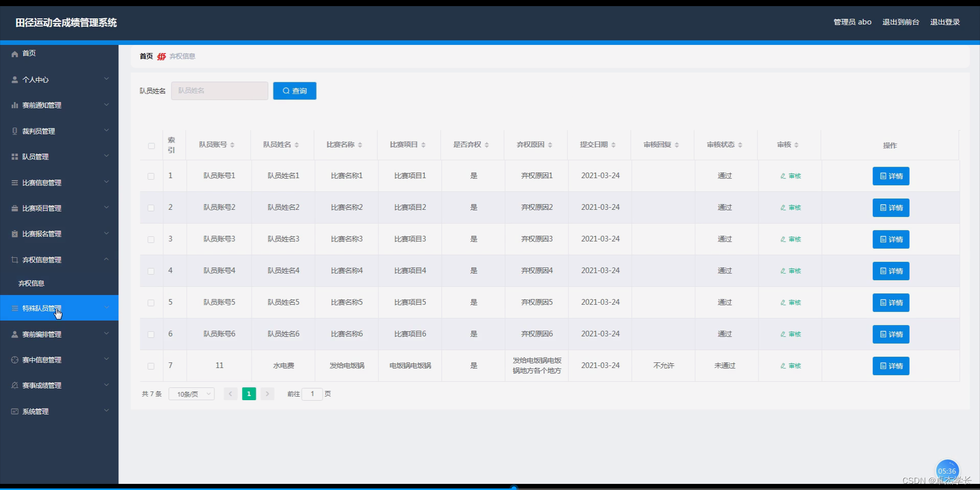Check the row checkbox for 队员账号3
The height and width of the screenshot is (490, 980).
151,239
